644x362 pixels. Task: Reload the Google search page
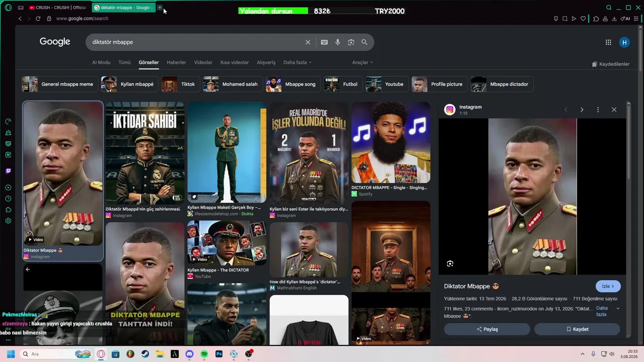pyautogui.click(x=38, y=19)
